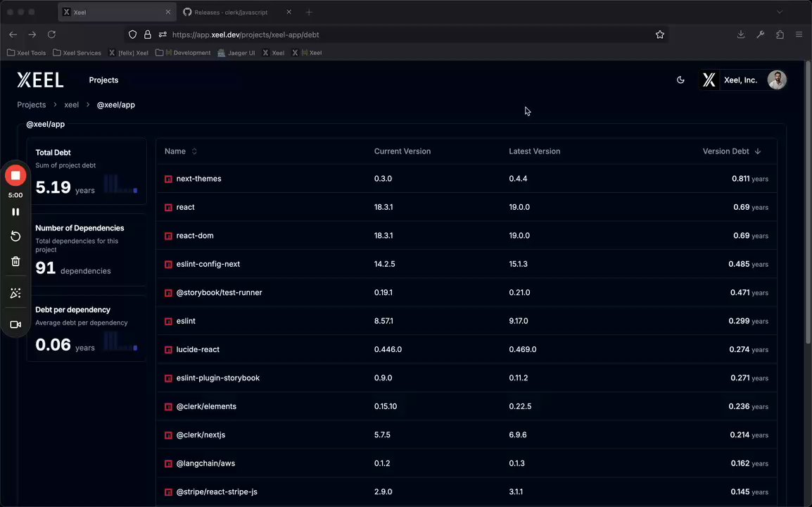
Task: Open the Jaeger UI bookmark
Action: [236, 53]
